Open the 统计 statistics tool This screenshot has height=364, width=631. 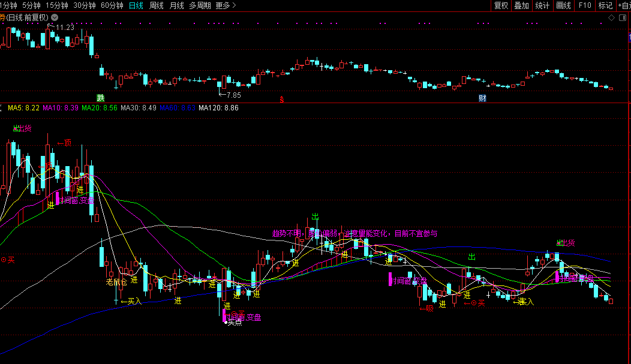[542, 5]
